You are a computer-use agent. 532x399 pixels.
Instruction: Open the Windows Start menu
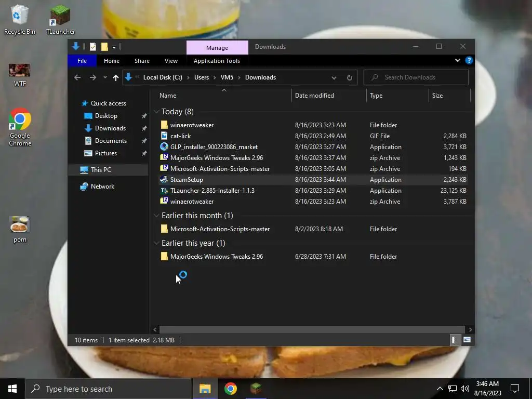pyautogui.click(x=12, y=389)
